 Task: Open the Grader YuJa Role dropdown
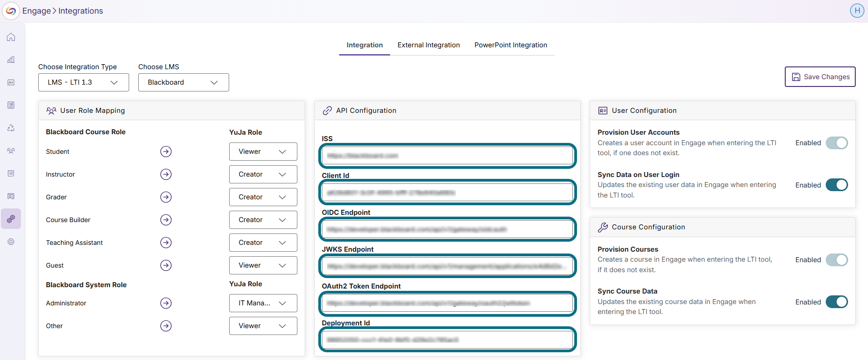click(263, 197)
